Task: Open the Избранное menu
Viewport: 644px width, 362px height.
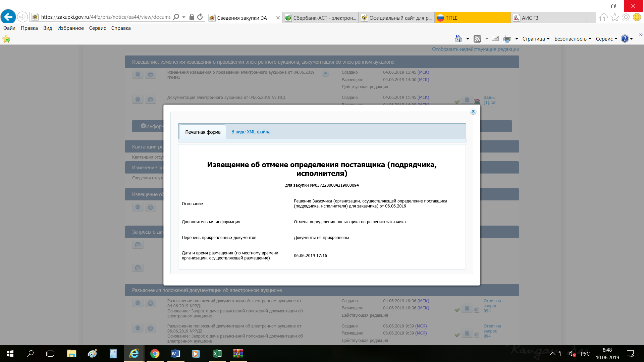Action: tap(70, 28)
